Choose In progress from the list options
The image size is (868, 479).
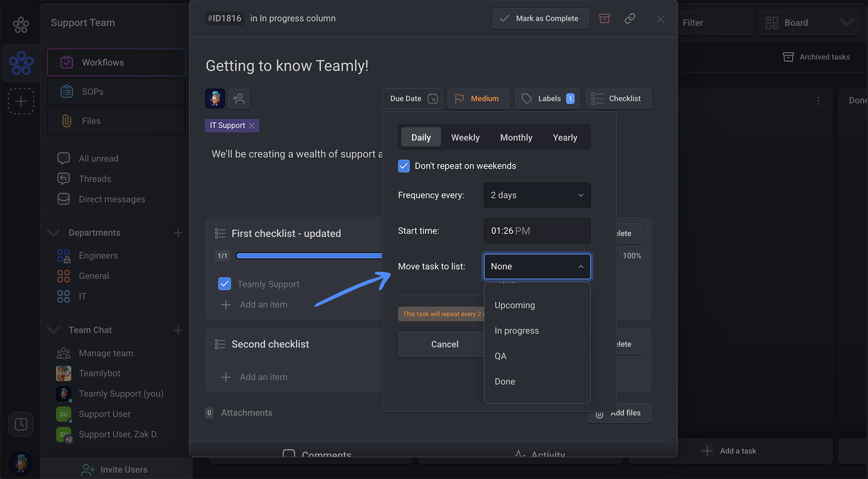[x=537, y=331]
